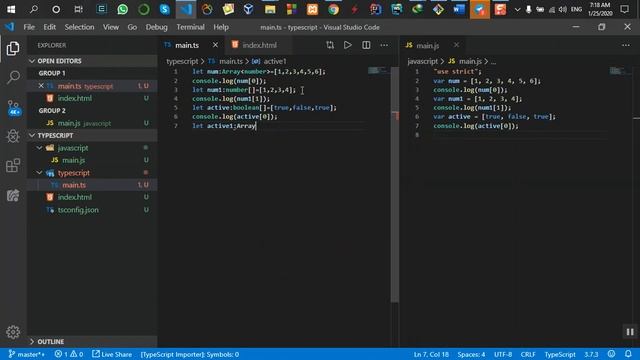This screenshot has width=640, height=360.
Task: Change encoding via UTF-8 status item
Action: pyautogui.click(x=503, y=354)
